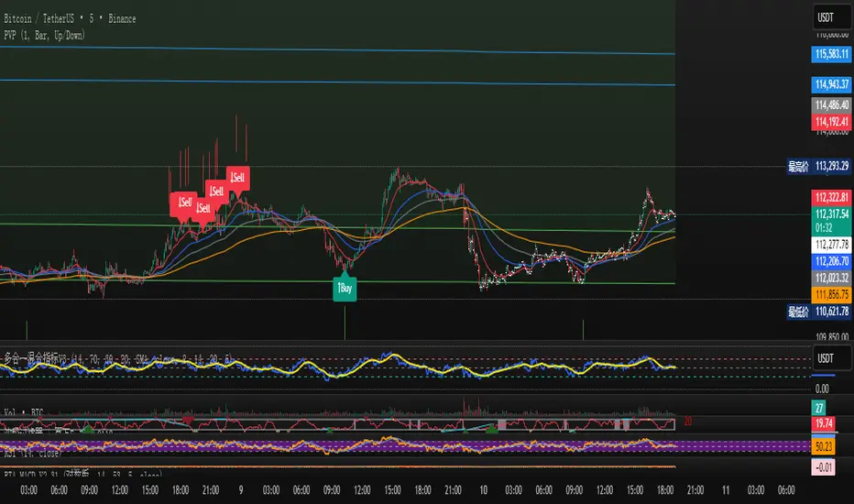Viewport: 854px width, 504px height.
Task: Click the 最高价 113,293.29 high price label
Action: pos(818,166)
